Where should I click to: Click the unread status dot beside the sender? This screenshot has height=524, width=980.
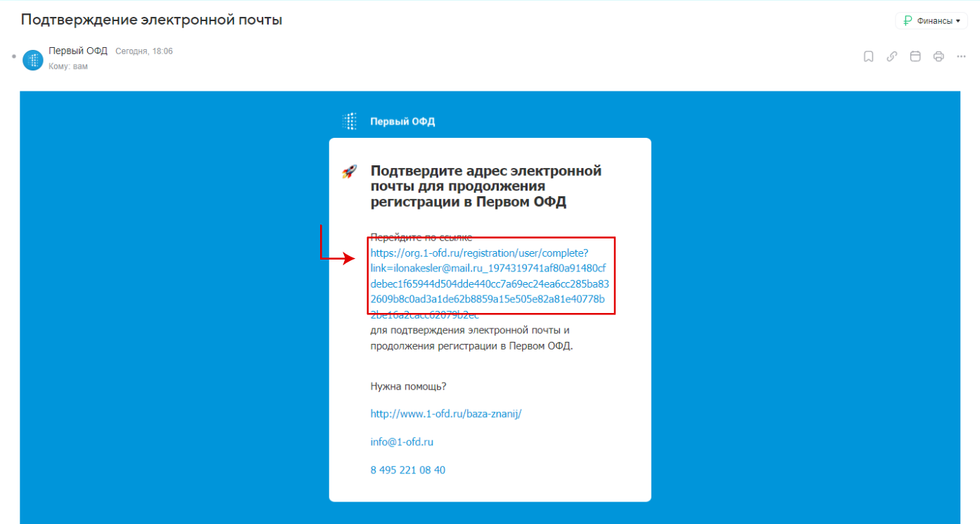coord(14,55)
